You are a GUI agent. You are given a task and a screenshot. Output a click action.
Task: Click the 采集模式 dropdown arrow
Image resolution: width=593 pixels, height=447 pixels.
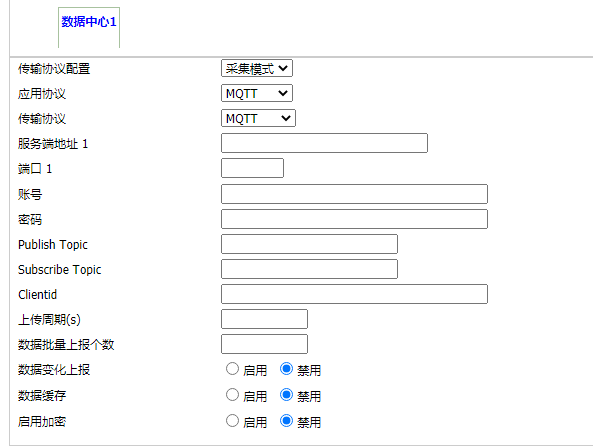(283, 68)
